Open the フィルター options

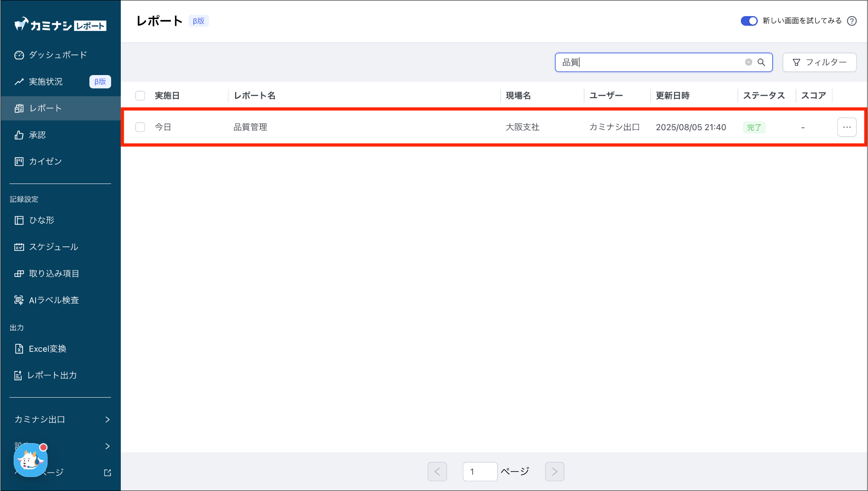(819, 62)
